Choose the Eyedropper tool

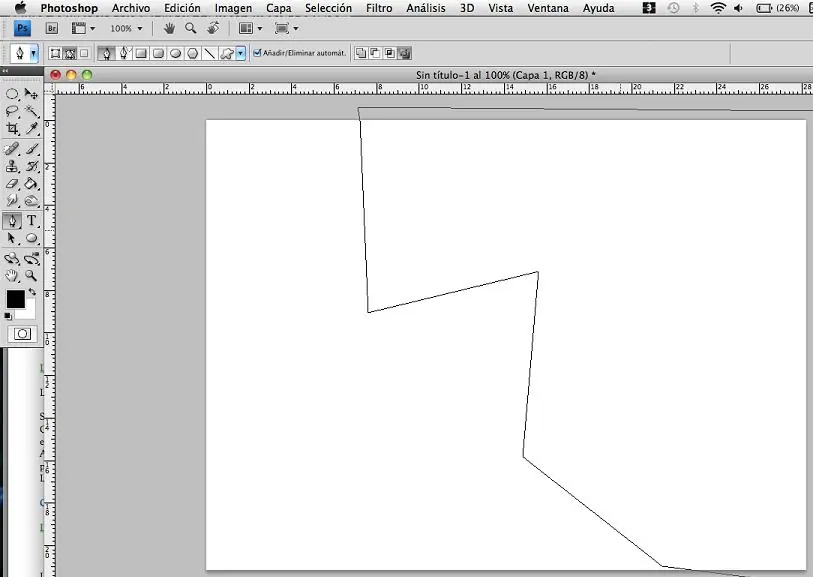(x=32, y=129)
